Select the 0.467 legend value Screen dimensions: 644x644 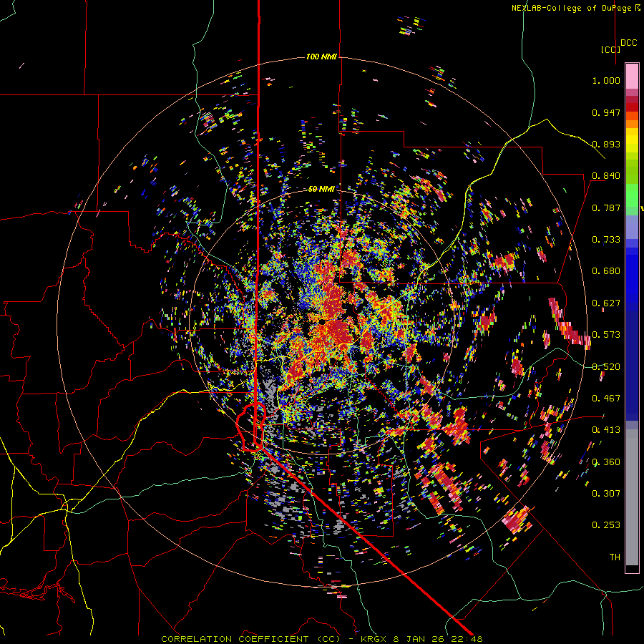click(x=606, y=399)
